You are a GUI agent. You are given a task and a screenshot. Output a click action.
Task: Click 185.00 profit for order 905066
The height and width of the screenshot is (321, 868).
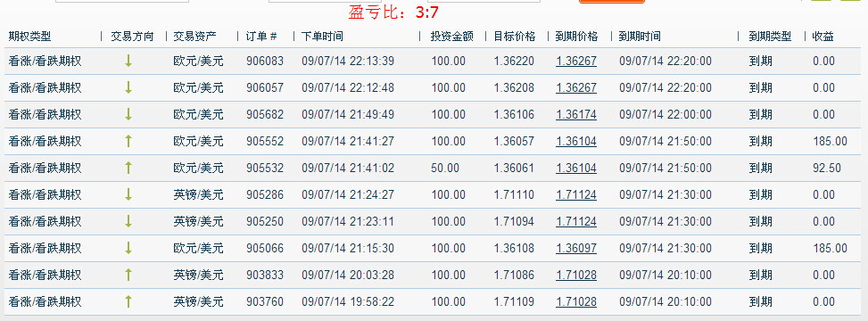830,248
